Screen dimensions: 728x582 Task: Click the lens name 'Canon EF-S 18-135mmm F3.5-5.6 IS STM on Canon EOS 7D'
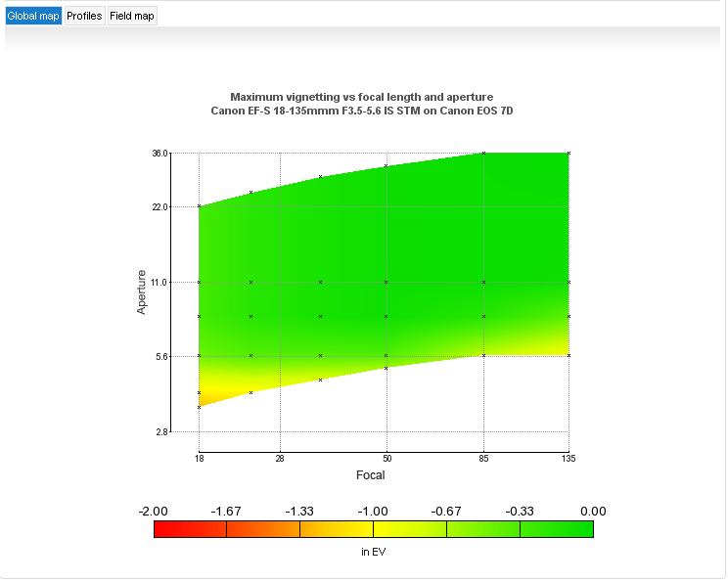362,111
